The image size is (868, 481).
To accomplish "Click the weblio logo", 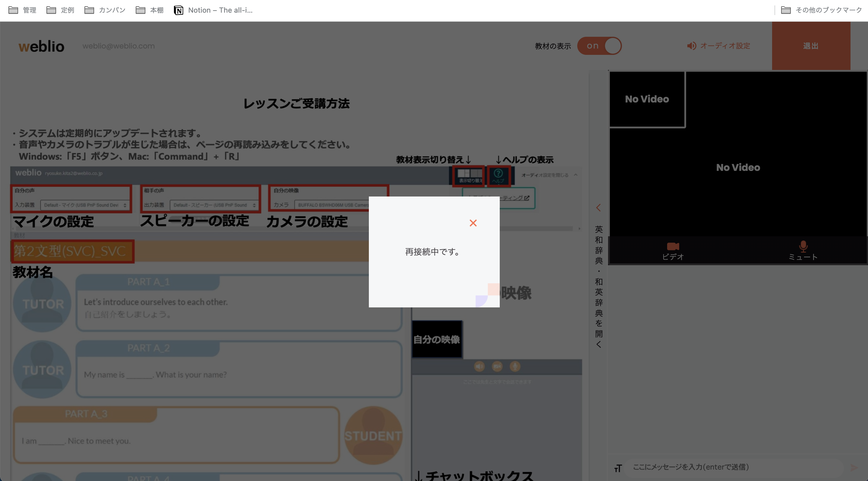I will pos(41,46).
